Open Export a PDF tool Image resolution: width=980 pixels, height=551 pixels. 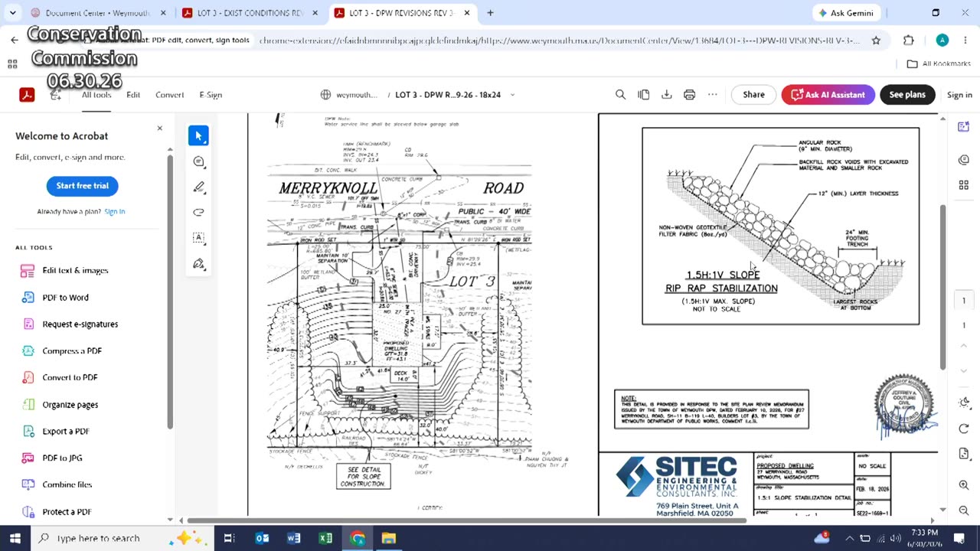tap(66, 431)
